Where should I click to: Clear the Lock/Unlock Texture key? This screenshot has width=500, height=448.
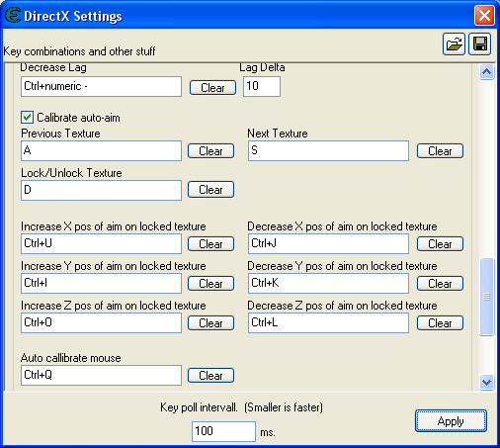pos(210,190)
